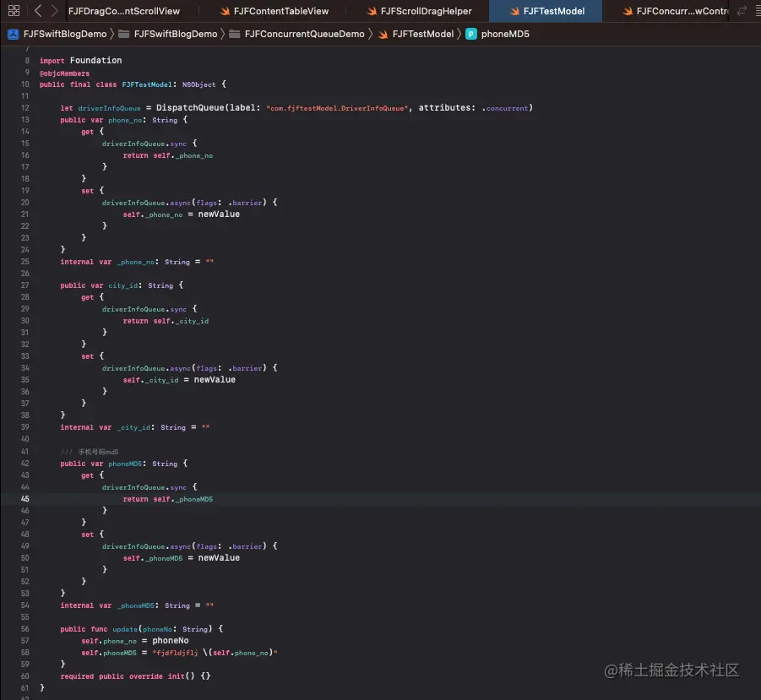Click 'self._phone_no = newValue' on line 21
The height and width of the screenshot is (700, 761).
[181, 214]
